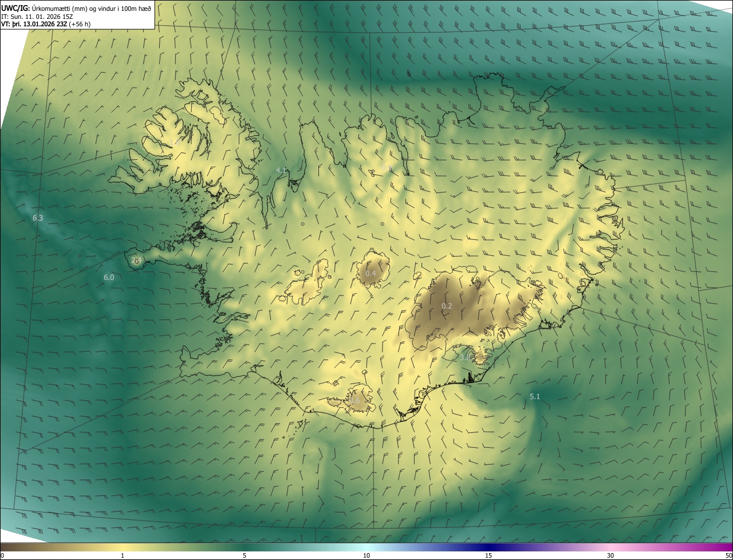This screenshot has height=560, width=733.
Task: Click the title line starting with UWC/IG
Action: point(76,8)
